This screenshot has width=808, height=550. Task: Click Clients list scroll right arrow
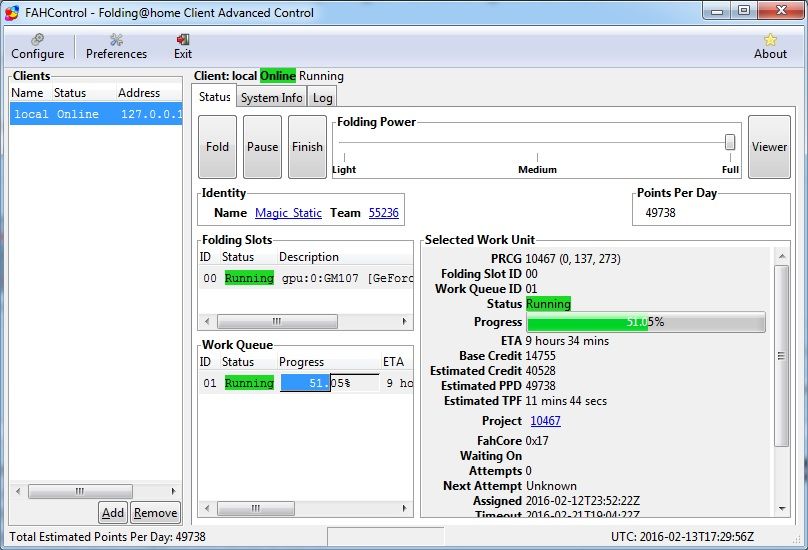pyautogui.click(x=174, y=491)
